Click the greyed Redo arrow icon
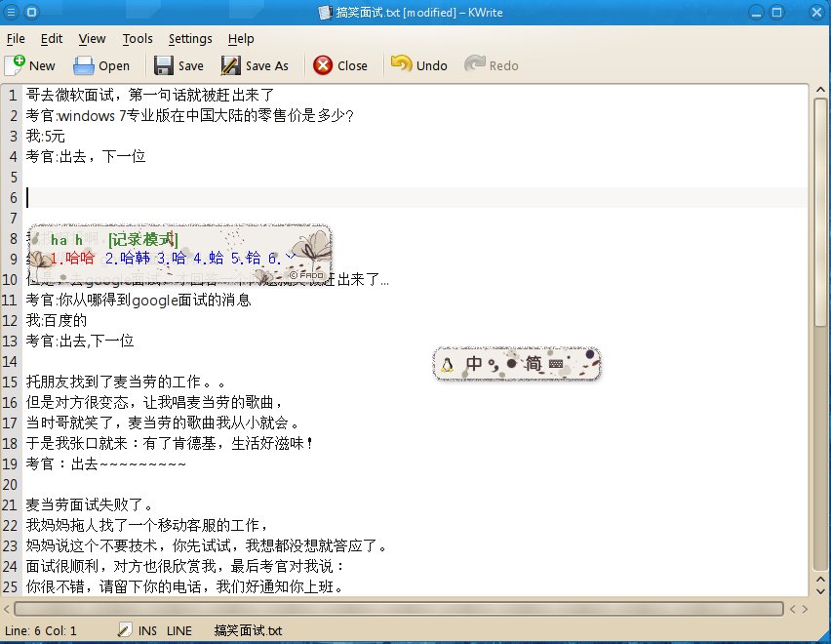This screenshot has width=831, height=644. click(474, 64)
